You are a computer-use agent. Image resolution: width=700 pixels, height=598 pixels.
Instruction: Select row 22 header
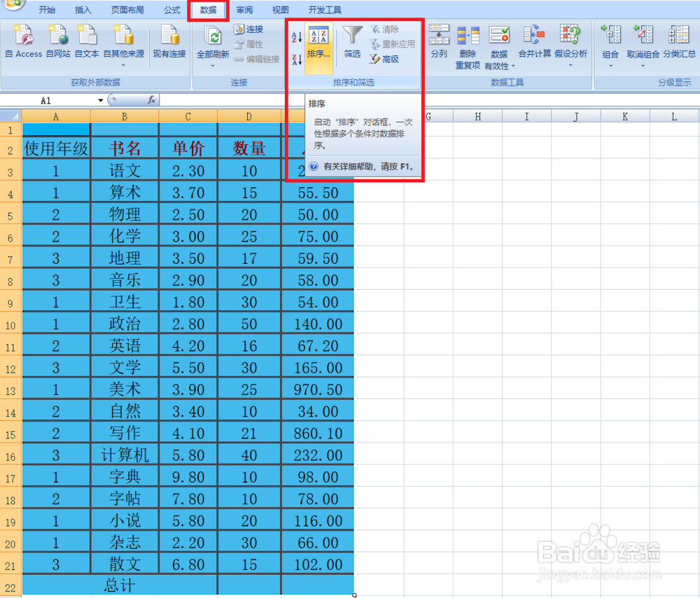click(10, 586)
